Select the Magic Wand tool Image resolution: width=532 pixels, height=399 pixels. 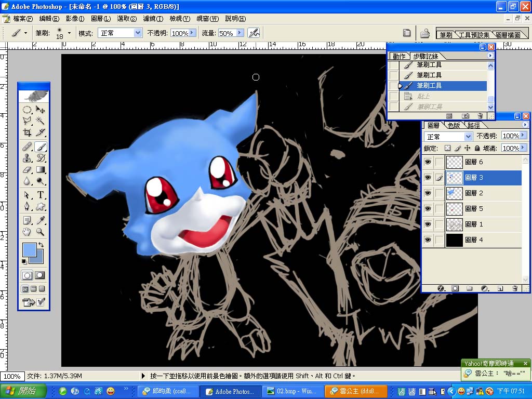(x=41, y=121)
